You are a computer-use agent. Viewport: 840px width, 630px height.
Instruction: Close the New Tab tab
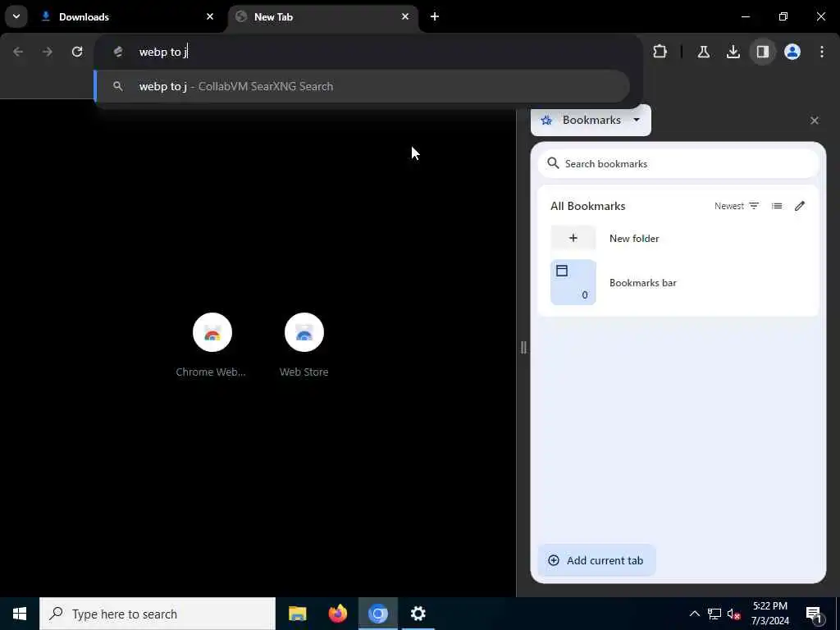(x=405, y=16)
